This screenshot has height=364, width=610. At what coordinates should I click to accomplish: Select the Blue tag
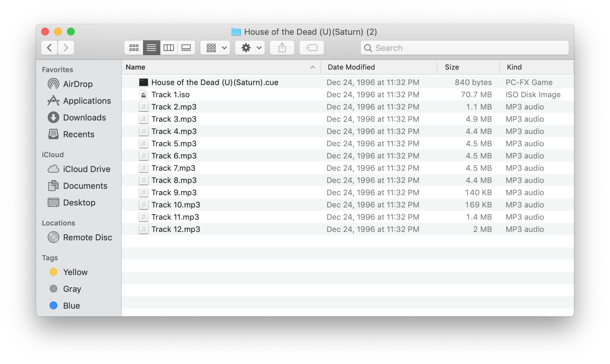tap(71, 305)
